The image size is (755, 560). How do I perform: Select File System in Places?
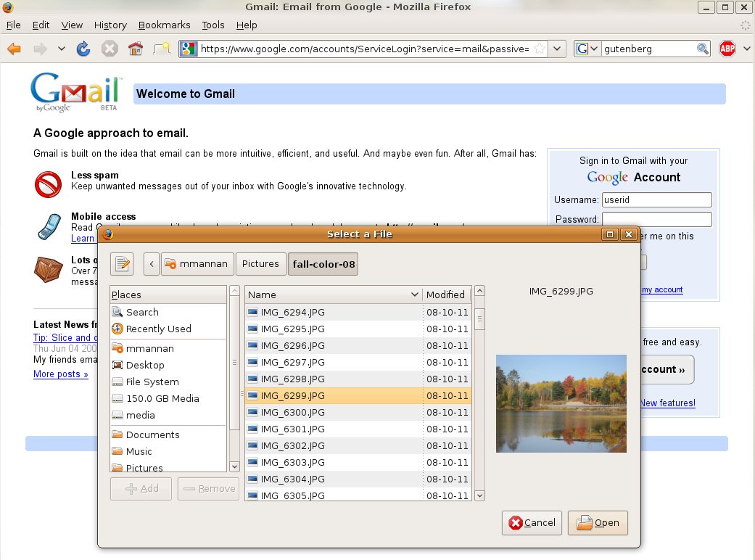[x=168, y=382]
